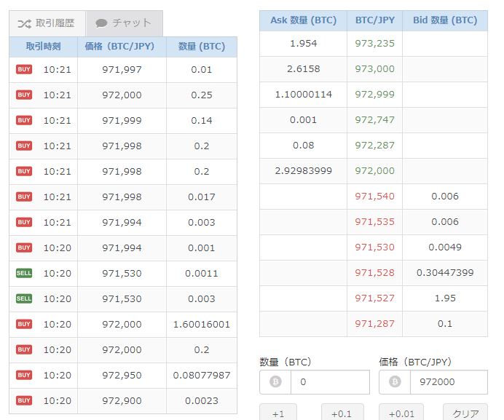
Task: Switch to the チャット chat tab
Action: 125,23
